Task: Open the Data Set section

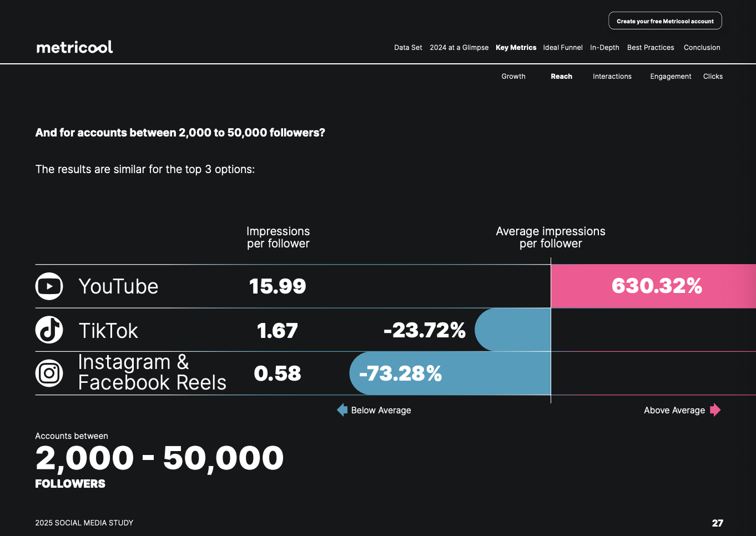Action: coord(408,48)
